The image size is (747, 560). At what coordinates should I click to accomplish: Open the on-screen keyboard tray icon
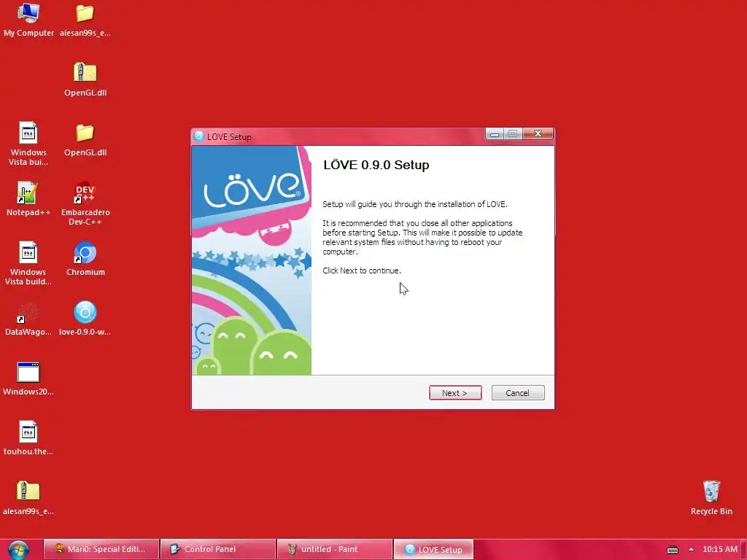point(672,550)
